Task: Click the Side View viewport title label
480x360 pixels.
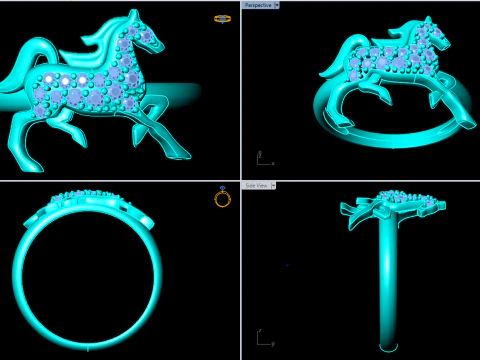Action: coord(256,185)
